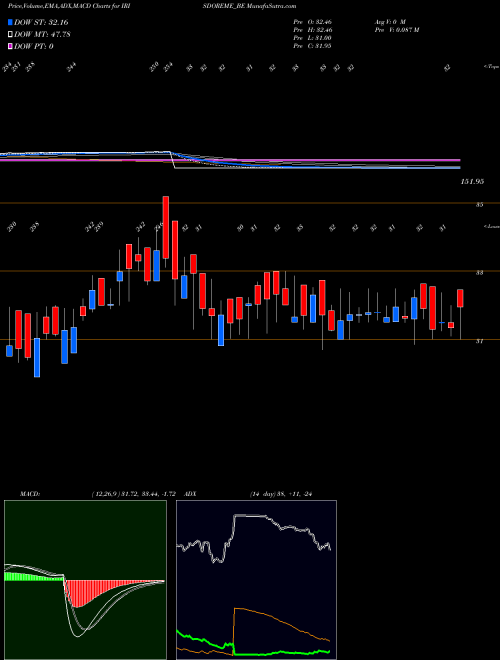Viewport: 500px width, 660px height.
Task: Click the white ADX line plateau
Action: (x=250, y=515)
